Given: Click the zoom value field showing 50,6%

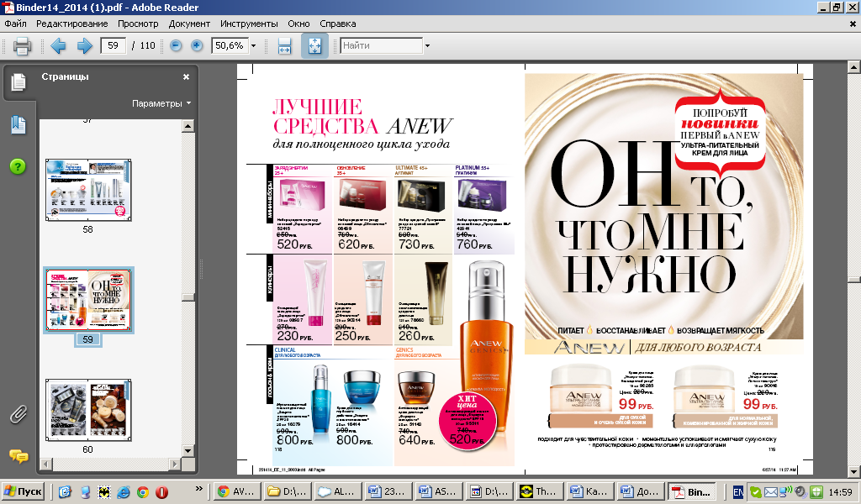Looking at the screenshot, I should pos(230,45).
